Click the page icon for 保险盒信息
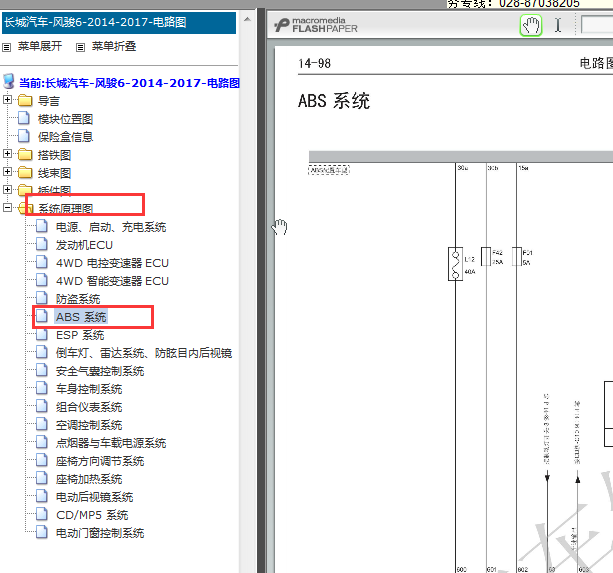613x573 pixels. click(x=24, y=136)
